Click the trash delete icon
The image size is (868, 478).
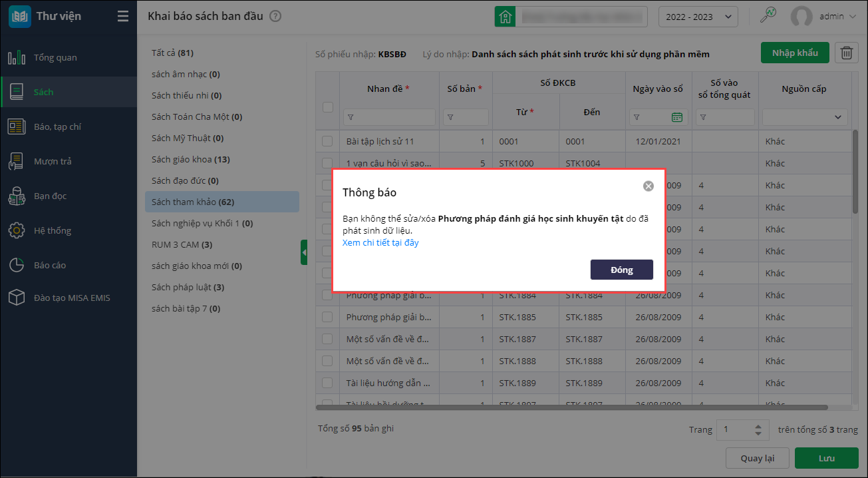pyautogui.click(x=845, y=53)
